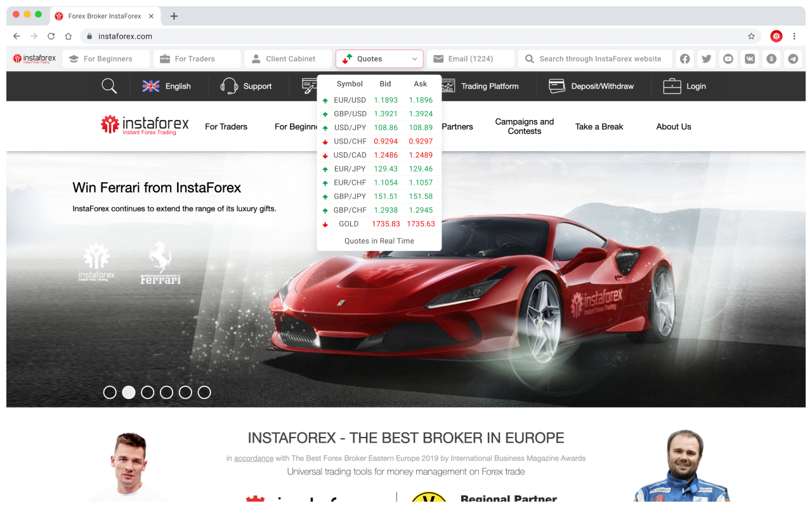
Task: Click the GOLD quote row
Action: pos(379,224)
